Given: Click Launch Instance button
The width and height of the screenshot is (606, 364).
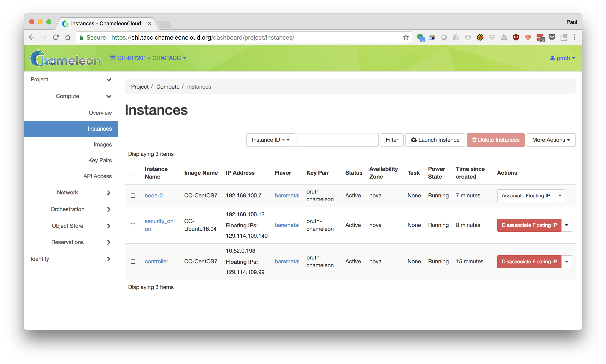Looking at the screenshot, I should click(x=435, y=140).
